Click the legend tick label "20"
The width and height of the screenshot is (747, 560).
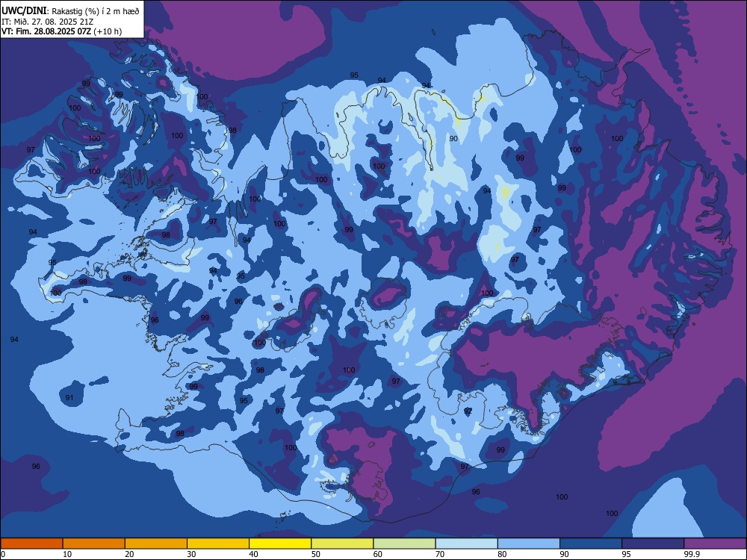pyautogui.click(x=129, y=554)
